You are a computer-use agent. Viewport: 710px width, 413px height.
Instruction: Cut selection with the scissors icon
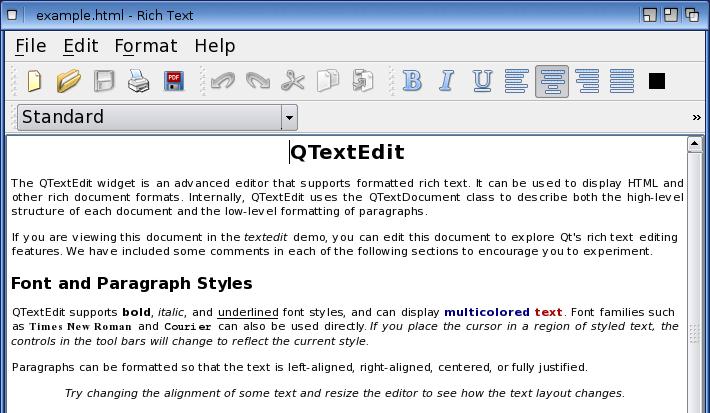(293, 82)
